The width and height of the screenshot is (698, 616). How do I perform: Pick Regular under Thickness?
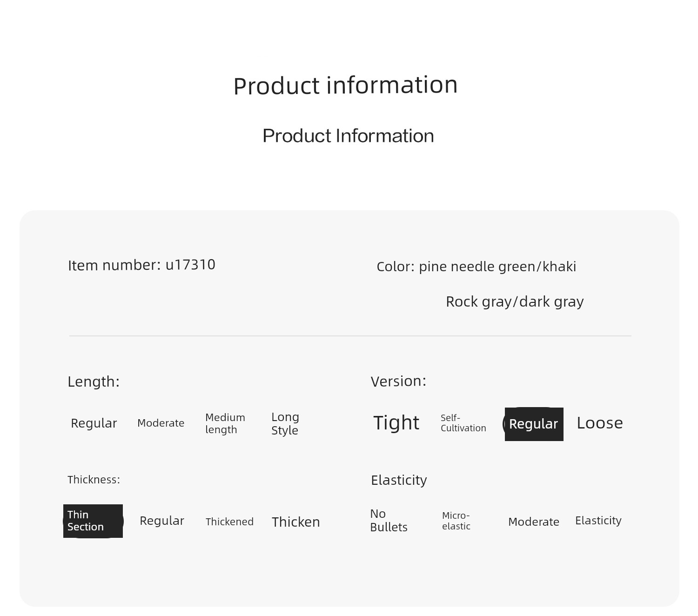pyautogui.click(x=162, y=521)
